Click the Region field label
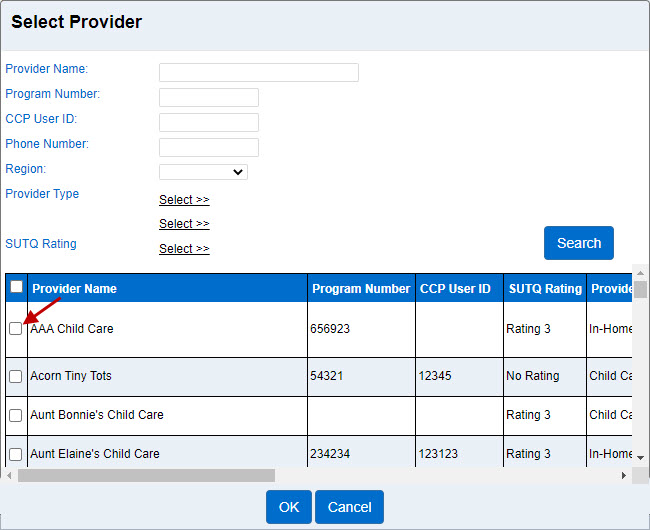 (25, 169)
